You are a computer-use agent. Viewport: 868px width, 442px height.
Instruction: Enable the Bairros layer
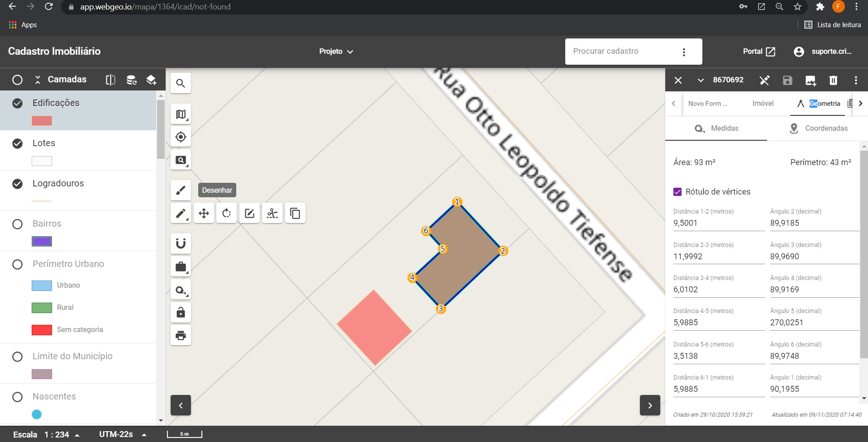point(18,224)
